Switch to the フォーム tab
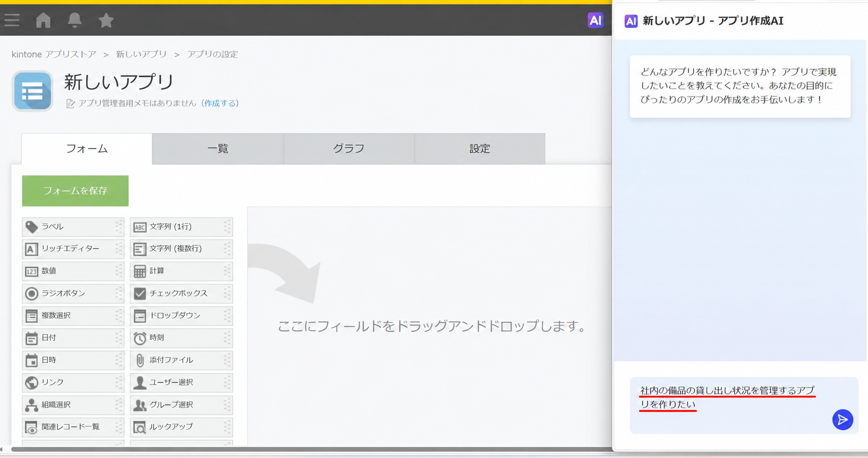 [x=87, y=149]
